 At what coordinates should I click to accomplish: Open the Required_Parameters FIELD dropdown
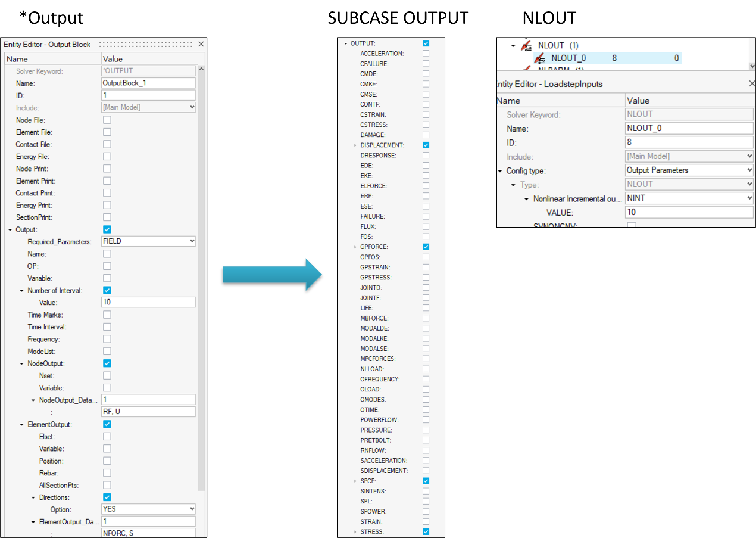(x=191, y=241)
